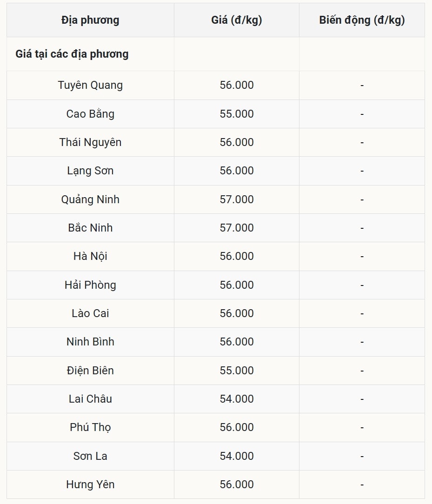
Task: Click Hưng Yên's 56.000 price value
Action: click(237, 484)
